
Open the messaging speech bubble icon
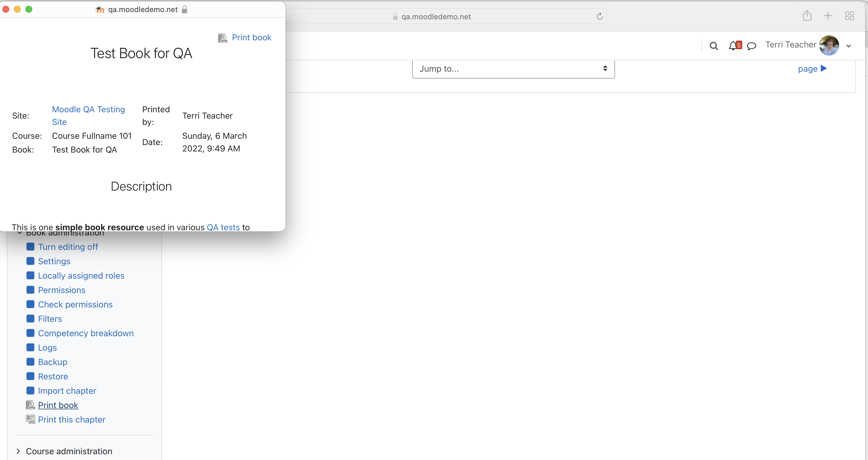click(x=751, y=45)
